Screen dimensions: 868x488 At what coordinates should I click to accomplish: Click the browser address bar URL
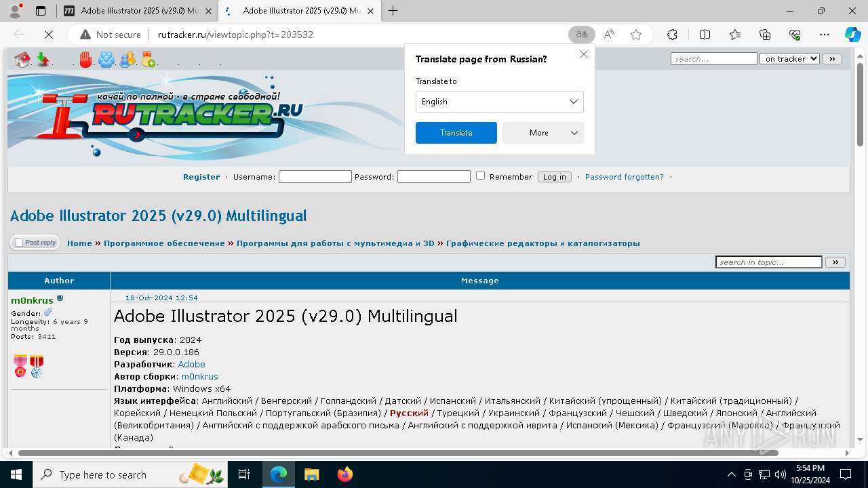click(x=235, y=35)
